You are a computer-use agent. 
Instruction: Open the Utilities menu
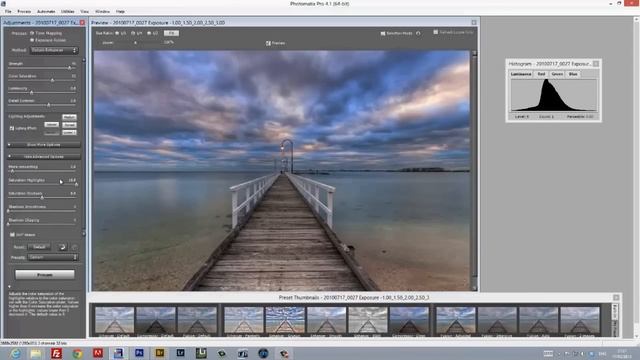(68, 11)
